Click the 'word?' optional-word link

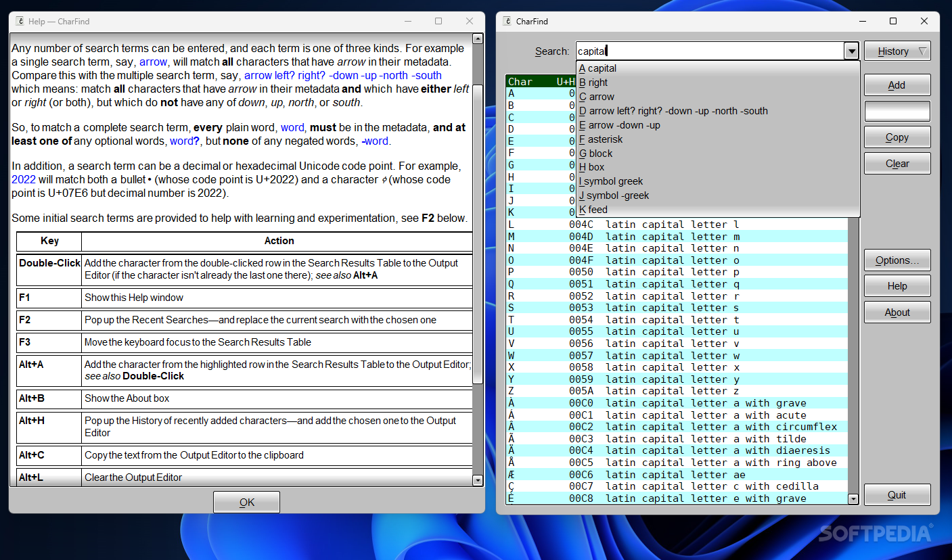click(184, 141)
